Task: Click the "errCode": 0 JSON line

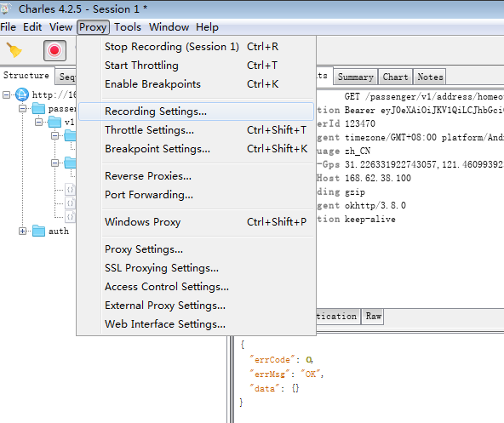Action: (281, 359)
